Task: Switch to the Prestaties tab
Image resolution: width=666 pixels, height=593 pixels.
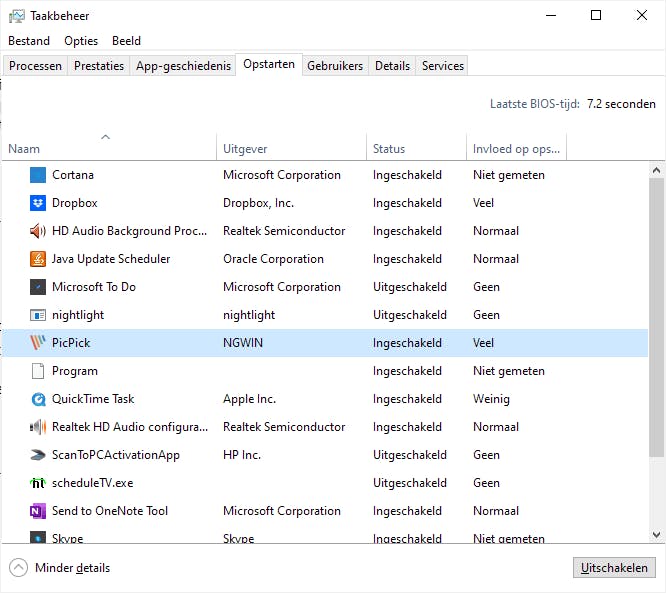Action: pos(99,66)
